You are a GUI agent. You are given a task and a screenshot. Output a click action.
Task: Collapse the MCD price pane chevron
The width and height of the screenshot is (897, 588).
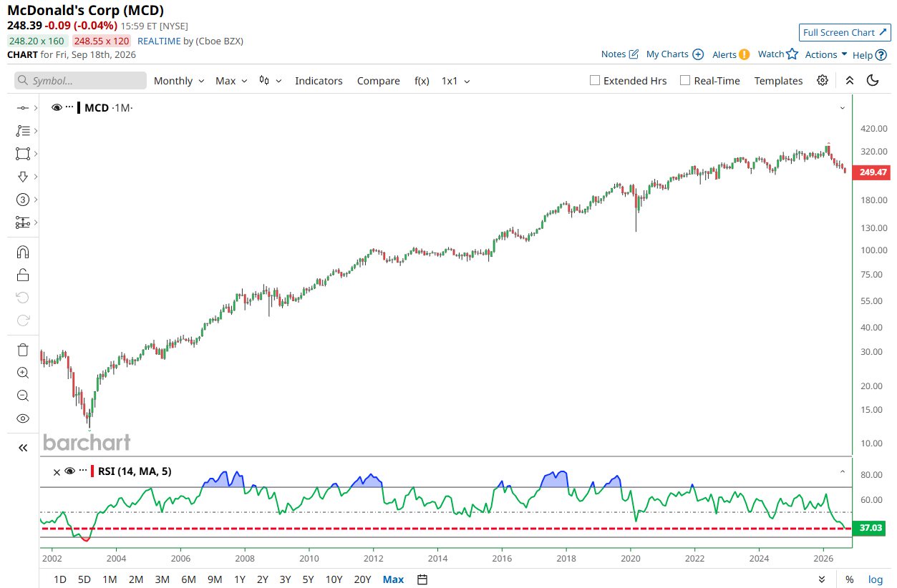pyautogui.click(x=843, y=108)
